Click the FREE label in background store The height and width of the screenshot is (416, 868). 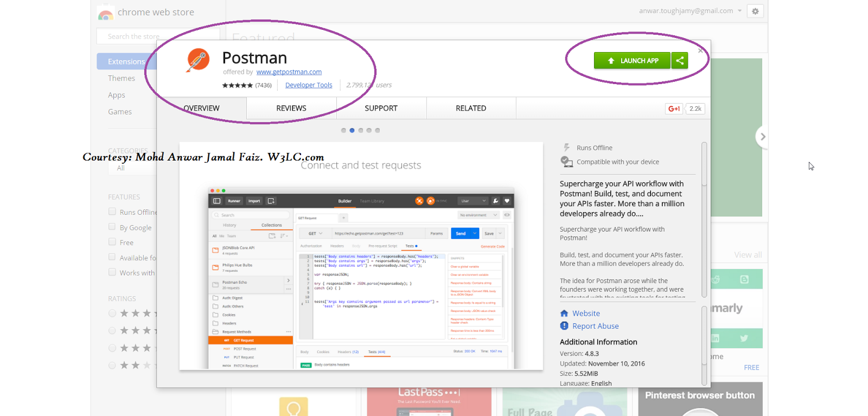coord(751,368)
